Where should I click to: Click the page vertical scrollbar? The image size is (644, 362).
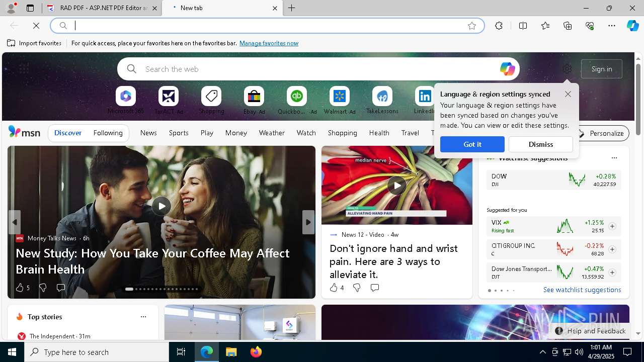pyautogui.click(x=638, y=100)
